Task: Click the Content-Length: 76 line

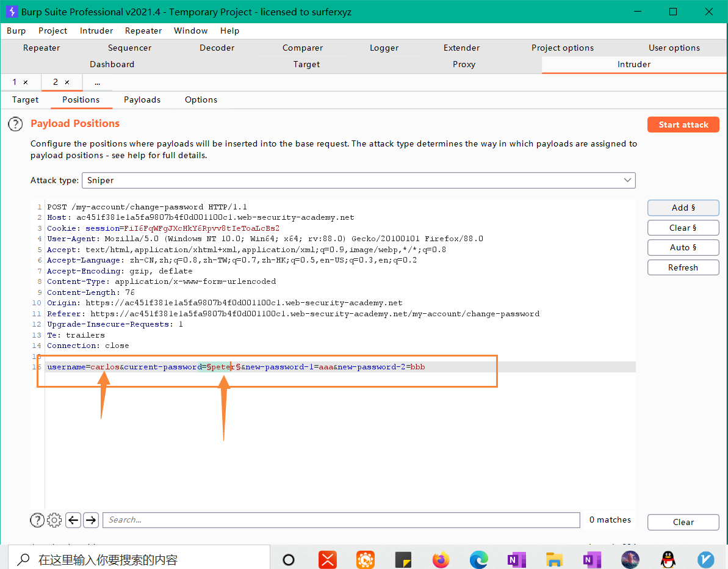Action: coord(91,292)
